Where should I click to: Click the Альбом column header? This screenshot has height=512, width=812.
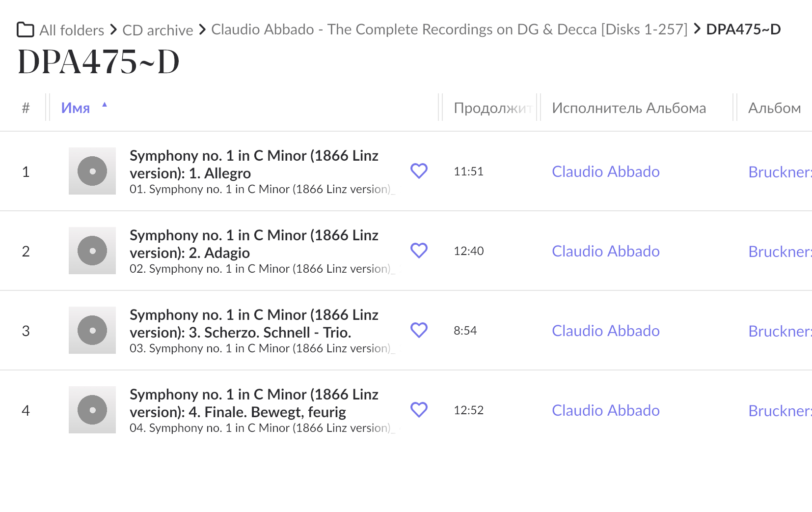click(774, 108)
